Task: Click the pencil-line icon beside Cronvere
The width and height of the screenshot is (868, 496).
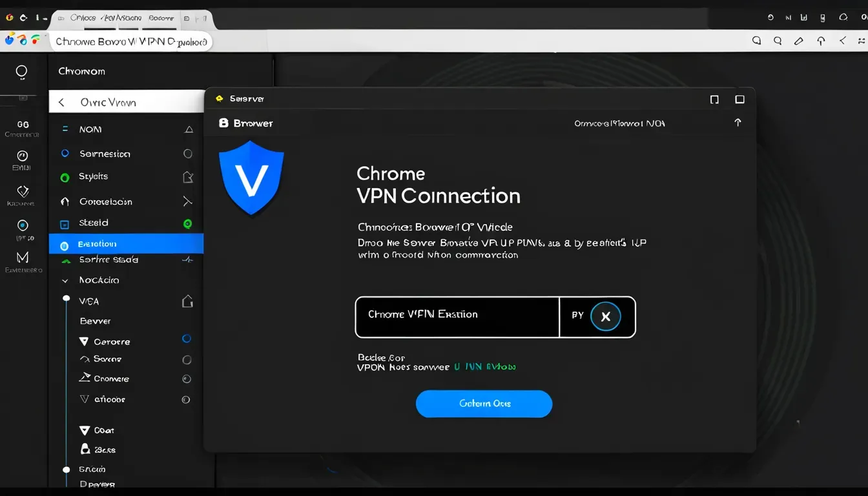Action: pyautogui.click(x=85, y=377)
